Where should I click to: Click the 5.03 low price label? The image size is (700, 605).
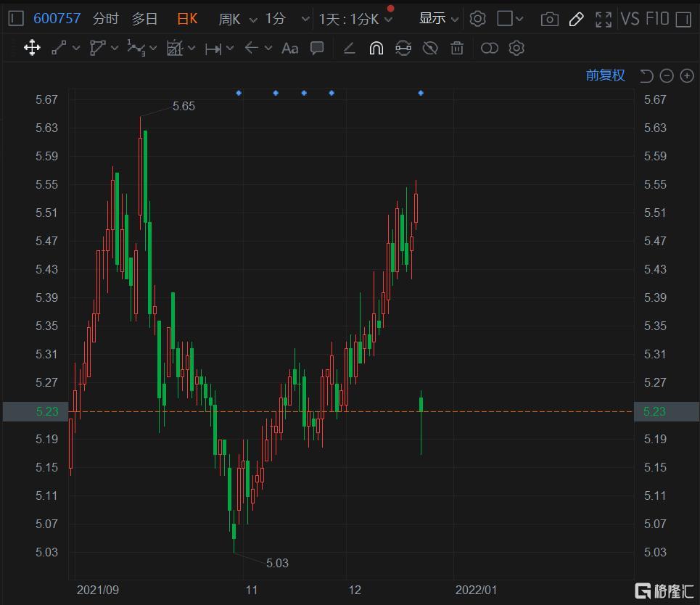point(277,563)
